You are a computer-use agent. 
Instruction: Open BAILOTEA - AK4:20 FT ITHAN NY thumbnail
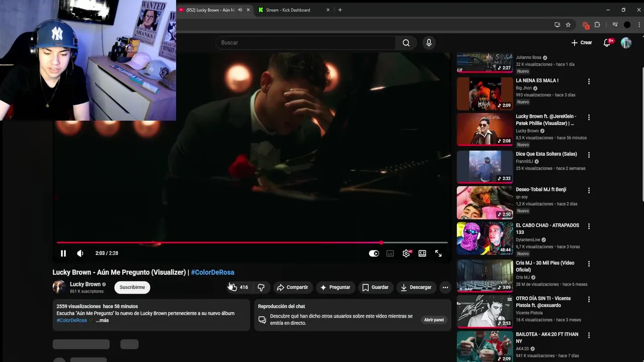[485, 346]
